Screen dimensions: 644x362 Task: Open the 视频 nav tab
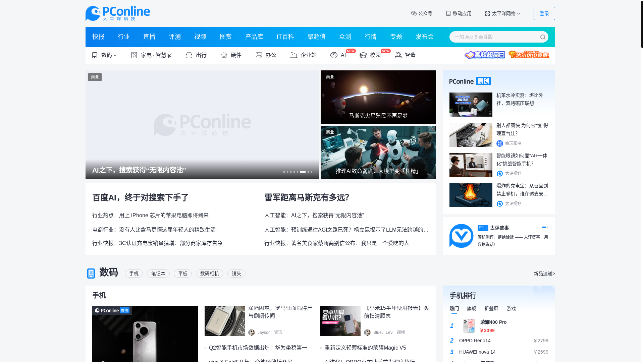200,37
